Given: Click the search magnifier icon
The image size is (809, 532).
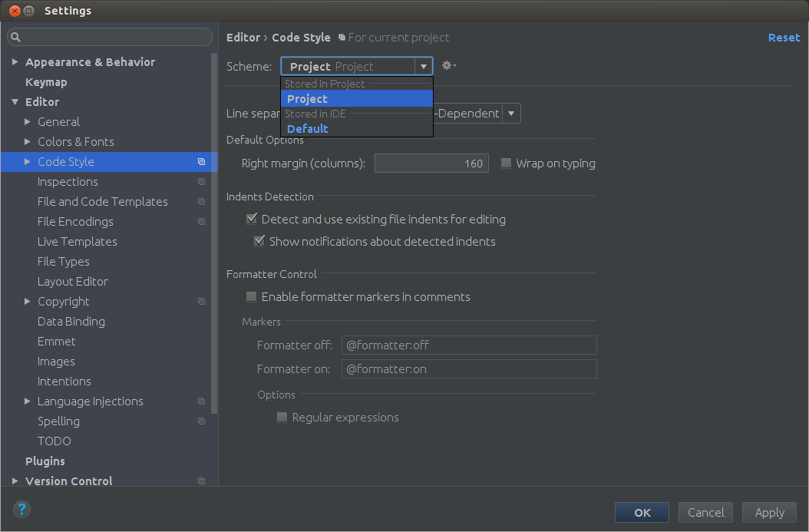Looking at the screenshot, I should pyautogui.click(x=16, y=37).
